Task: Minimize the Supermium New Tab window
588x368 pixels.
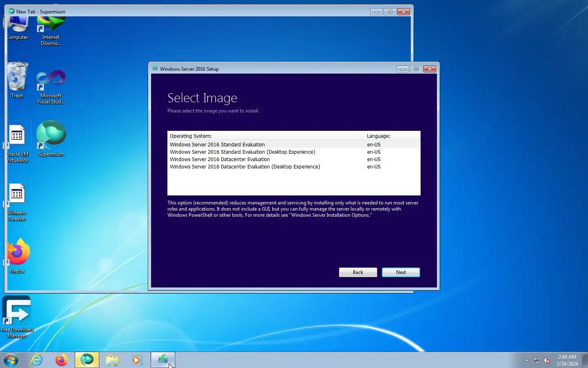Action: 376,11
